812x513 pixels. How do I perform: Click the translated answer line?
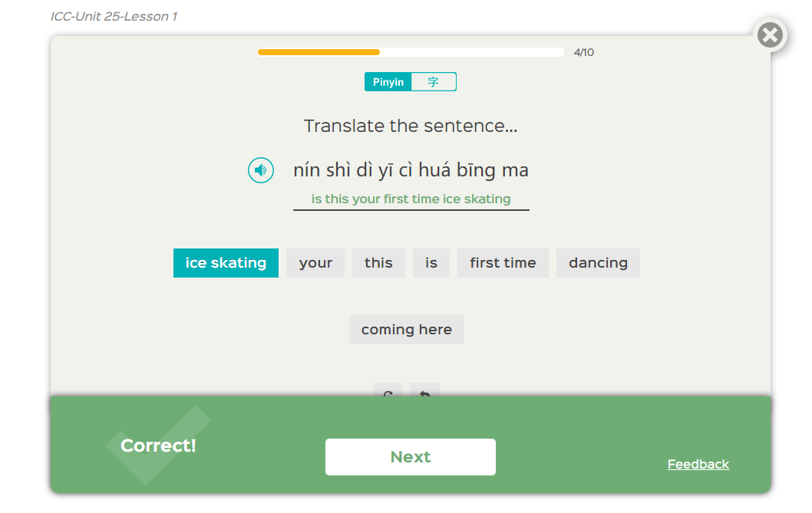[x=411, y=199]
